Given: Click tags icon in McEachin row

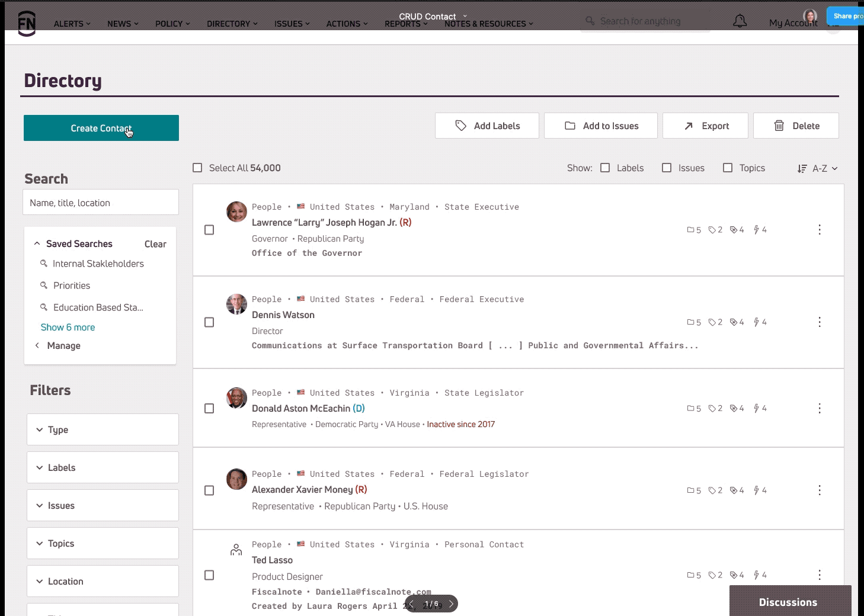Looking at the screenshot, I should tap(734, 409).
